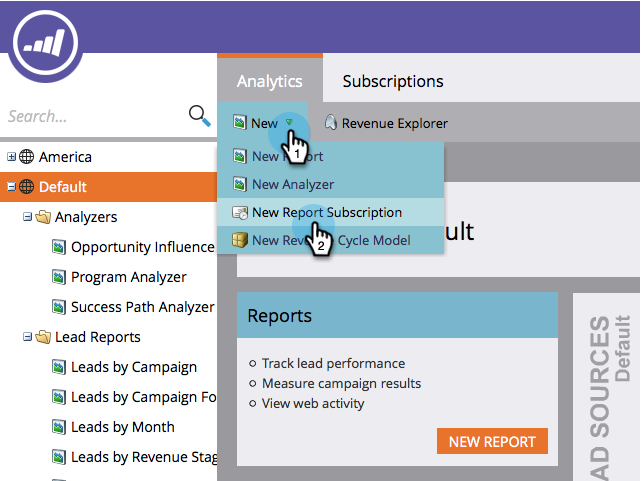The image size is (641, 481).
Task: Click the search magnifier icon
Action: pyautogui.click(x=199, y=116)
